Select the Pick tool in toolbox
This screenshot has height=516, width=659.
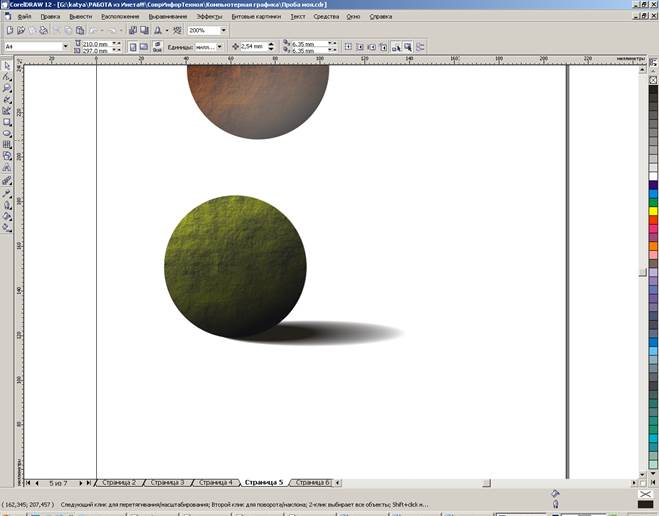coord(7,66)
